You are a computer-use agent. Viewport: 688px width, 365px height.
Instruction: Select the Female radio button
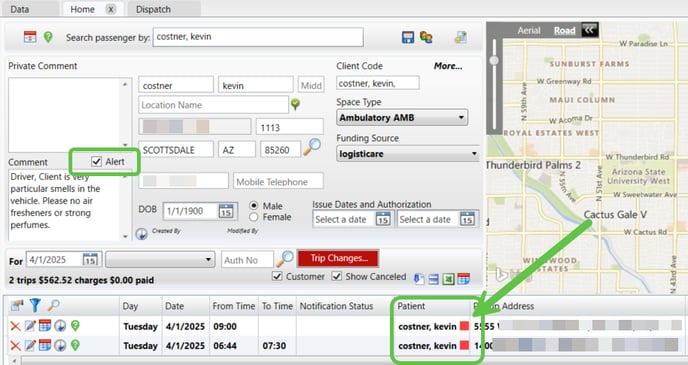(x=253, y=217)
